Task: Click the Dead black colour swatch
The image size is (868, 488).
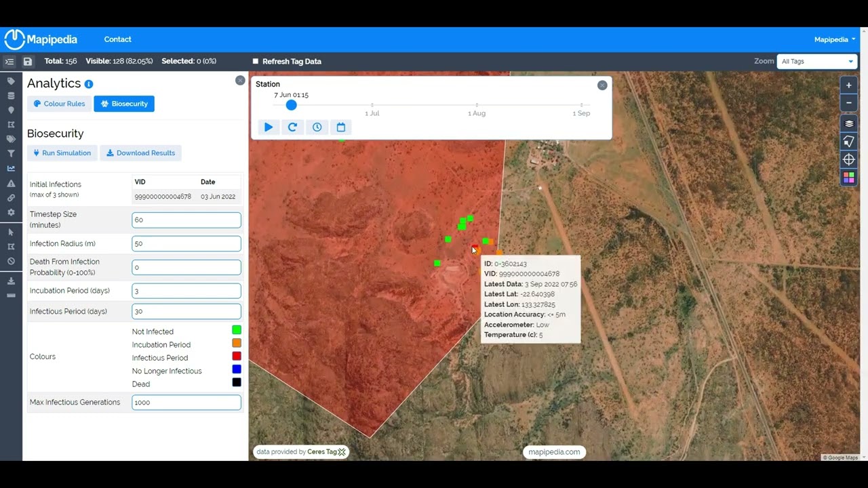Action: pos(237,382)
